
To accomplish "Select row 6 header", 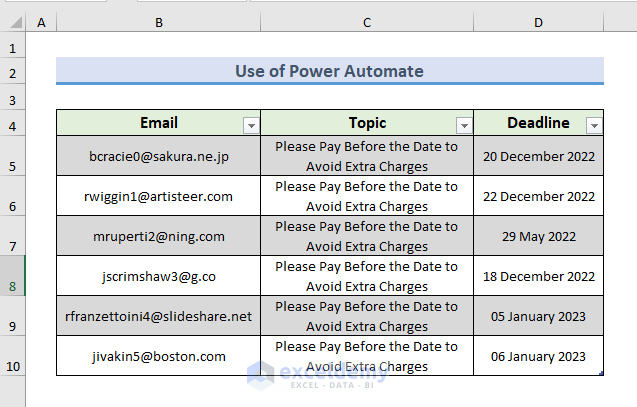I will (13, 196).
